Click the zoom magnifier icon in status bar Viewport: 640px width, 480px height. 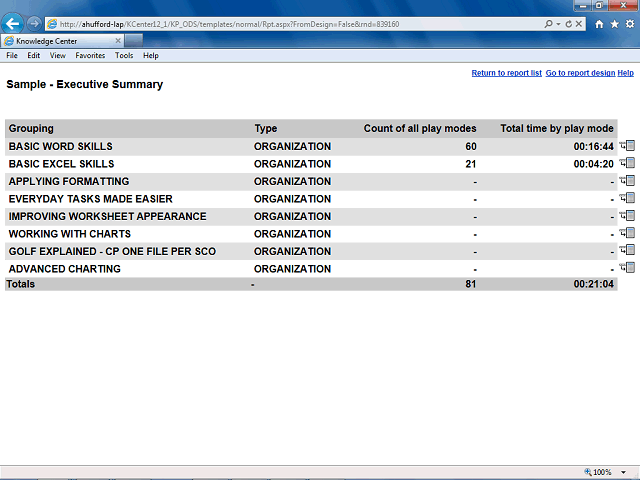tap(588, 472)
